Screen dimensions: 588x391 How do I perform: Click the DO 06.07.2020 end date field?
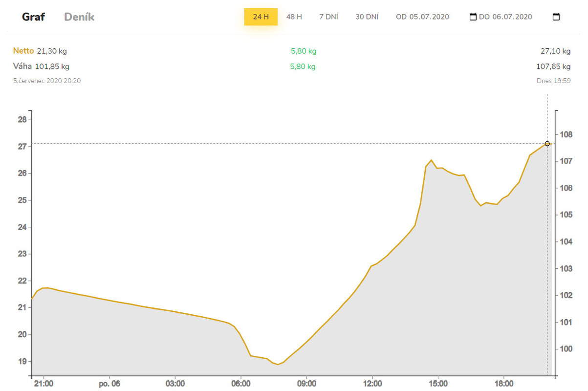click(505, 17)
